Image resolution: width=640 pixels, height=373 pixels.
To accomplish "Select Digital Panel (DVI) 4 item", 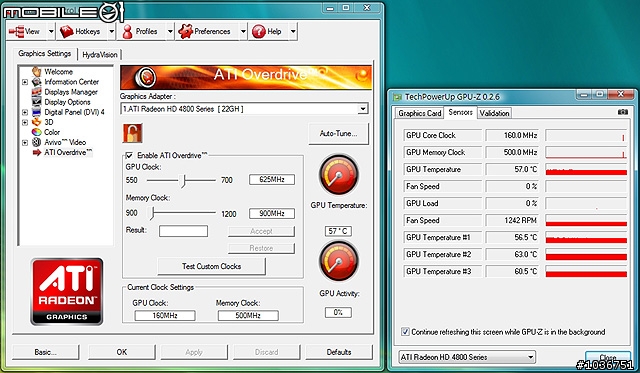I will pyautogui.click(x=74, y=112).
